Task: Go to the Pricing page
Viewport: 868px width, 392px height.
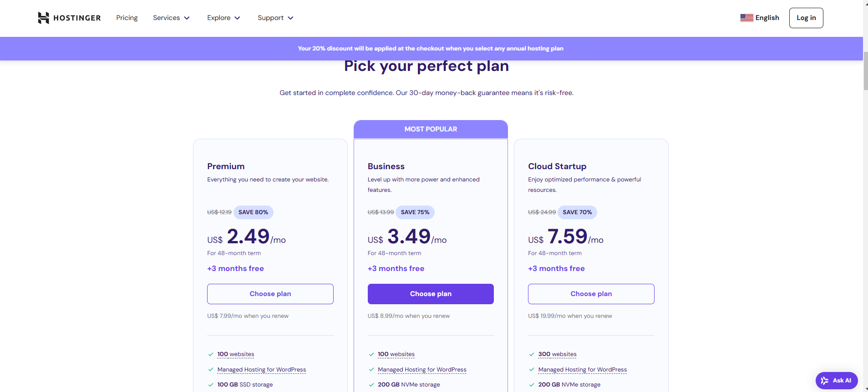Action: click(127, 18)
